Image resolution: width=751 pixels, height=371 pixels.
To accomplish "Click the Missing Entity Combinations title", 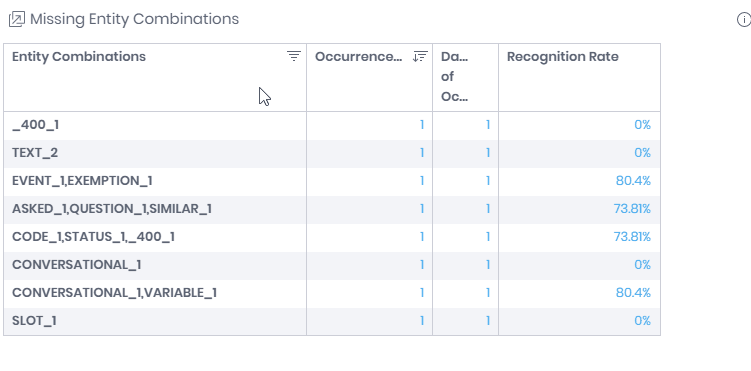I will [x=134, y=19].
